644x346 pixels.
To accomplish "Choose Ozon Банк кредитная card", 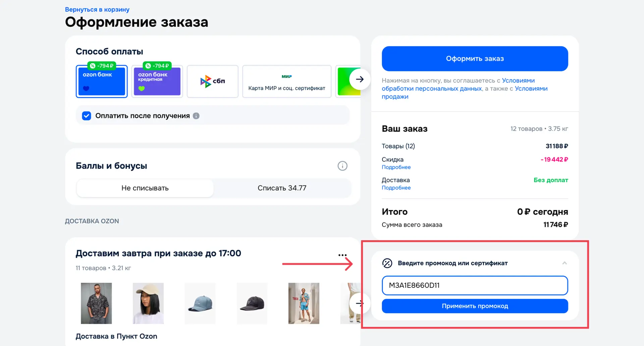I will [x=157, y=81].
